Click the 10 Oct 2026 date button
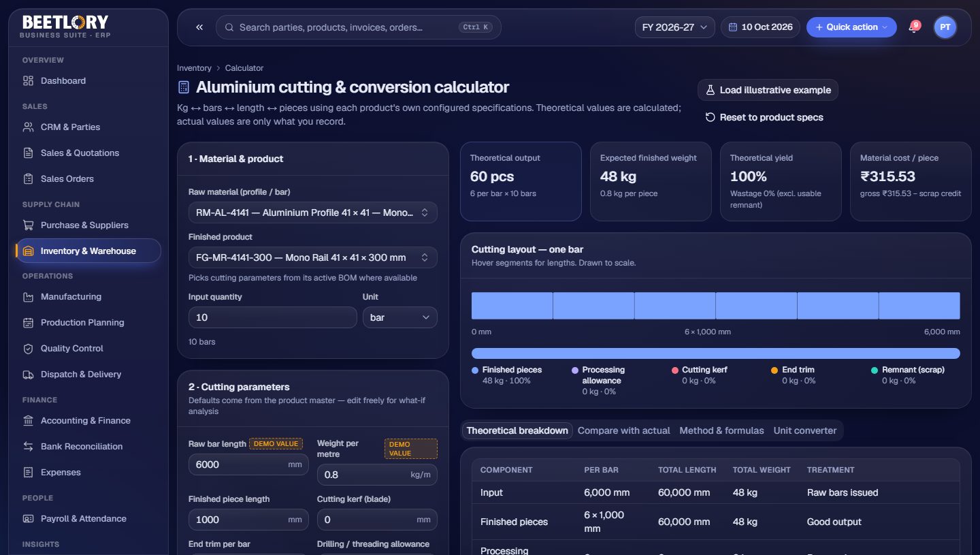Screen dimensions: 980x555 [x=760, y=27]
